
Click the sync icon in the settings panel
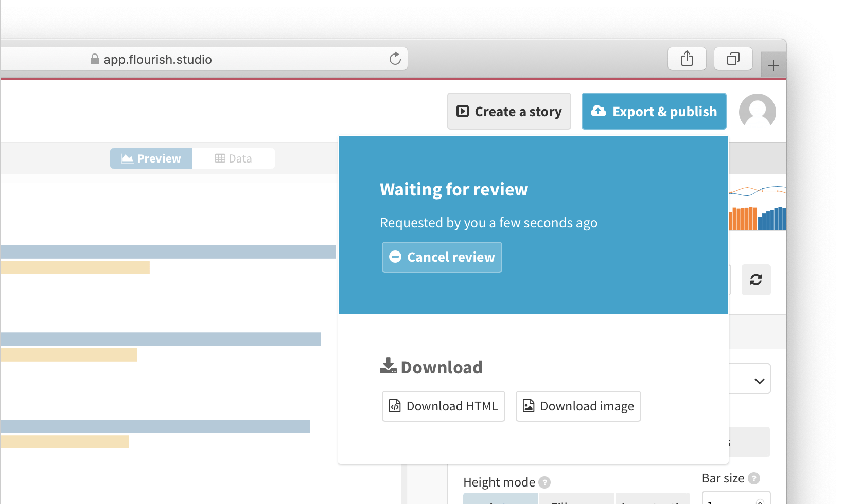(756, 279)
